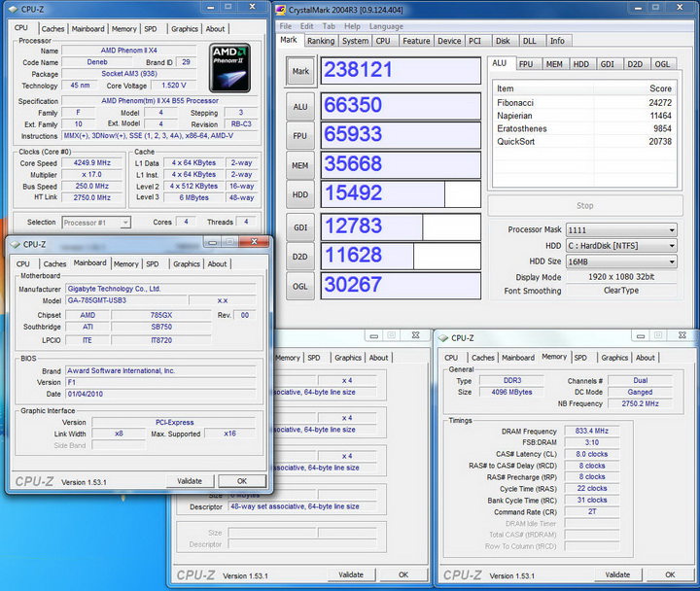Switch to the Ranking tab in CrystalMark

[x=321, y=41]
